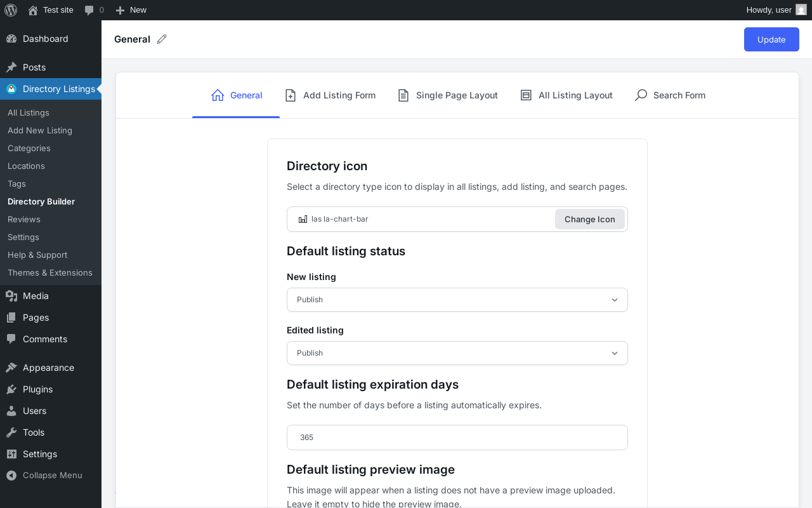Click the user avatar next to Howdy

point(801,10)
